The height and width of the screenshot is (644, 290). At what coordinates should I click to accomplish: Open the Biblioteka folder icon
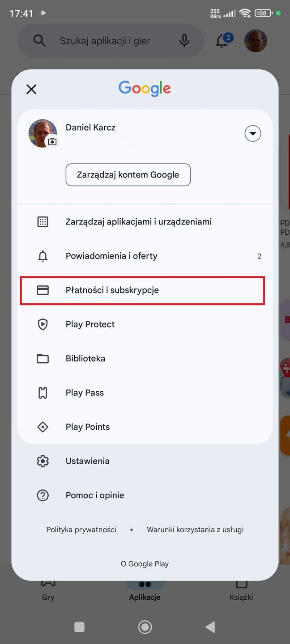point(43,359)
